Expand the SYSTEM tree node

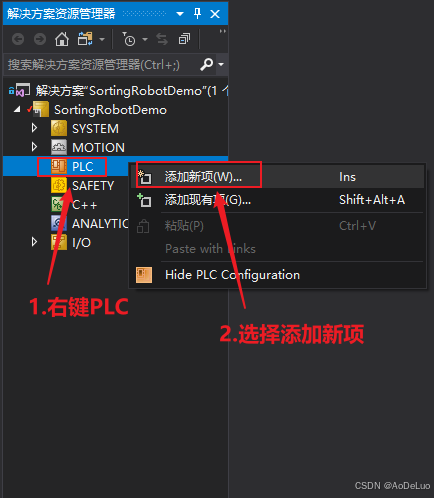pyautogui.click(x=34, y=128)
